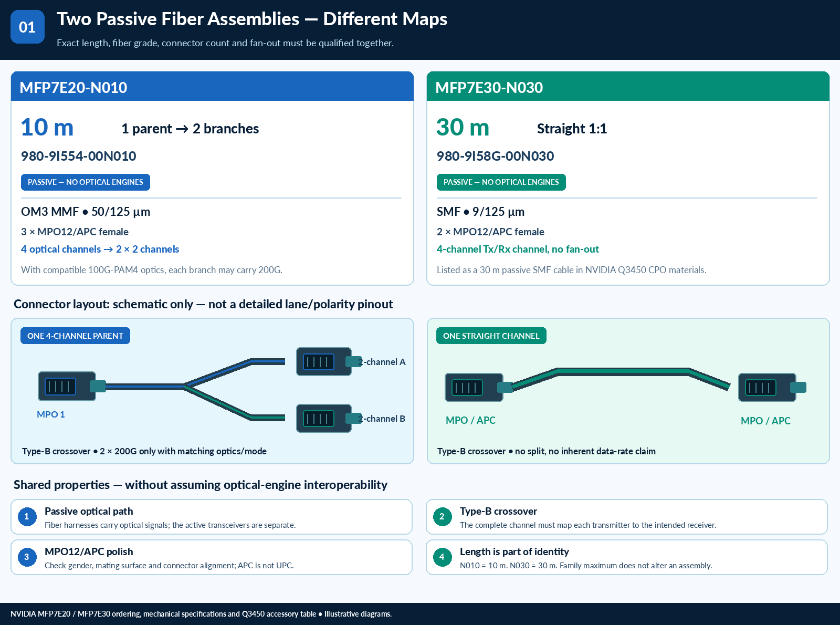Click the green PASSIVE — NO OPTICAL ENGINES badge
The width and height of the screenshot is (840, 625).
501,182
